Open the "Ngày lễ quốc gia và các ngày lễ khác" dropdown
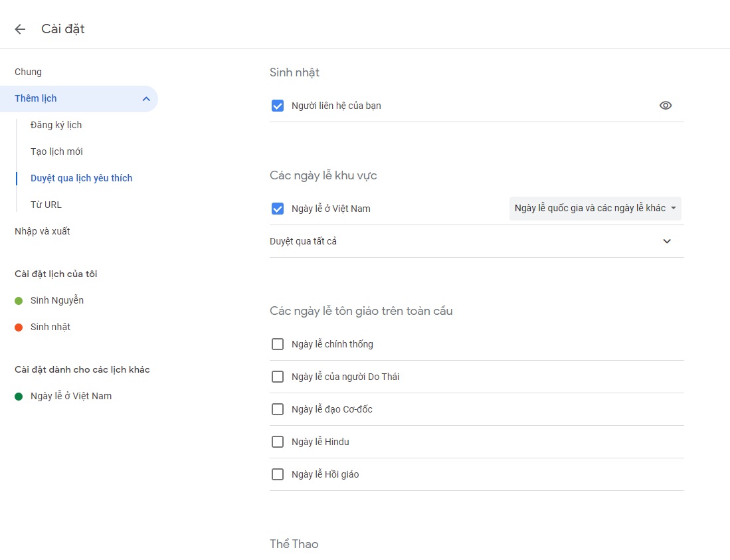 [x=594, y=209]
